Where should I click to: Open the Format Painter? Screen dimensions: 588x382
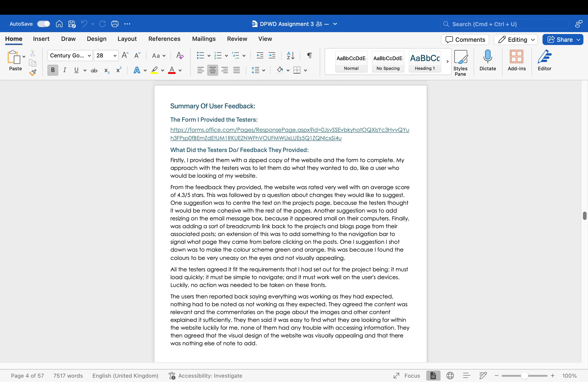(x=32, y=73)
